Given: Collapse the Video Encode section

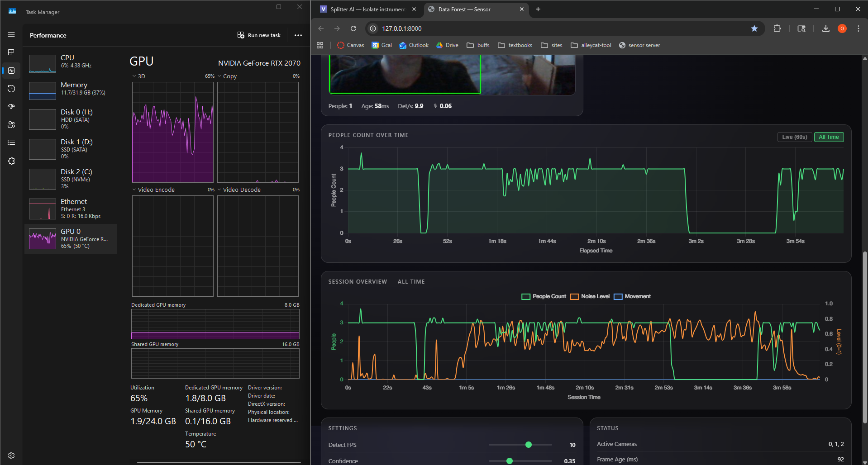Looking at the screenshot, I should point(134,190).
